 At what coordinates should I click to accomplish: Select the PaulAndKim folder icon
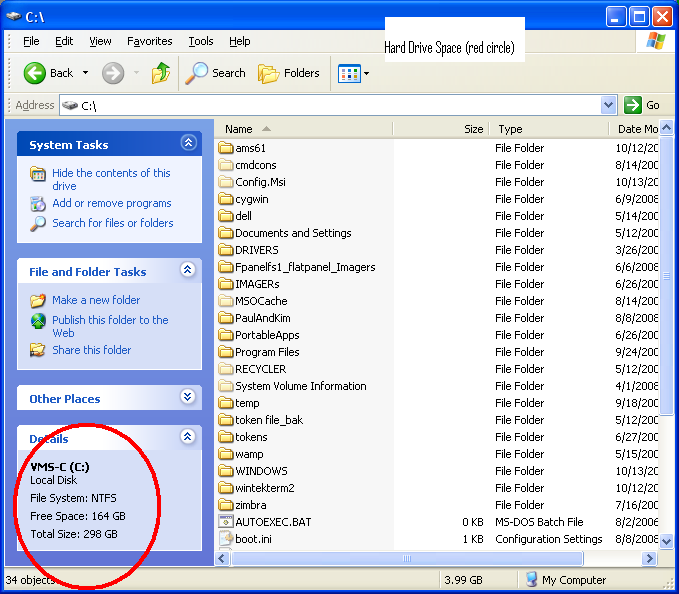pos(226,318)
